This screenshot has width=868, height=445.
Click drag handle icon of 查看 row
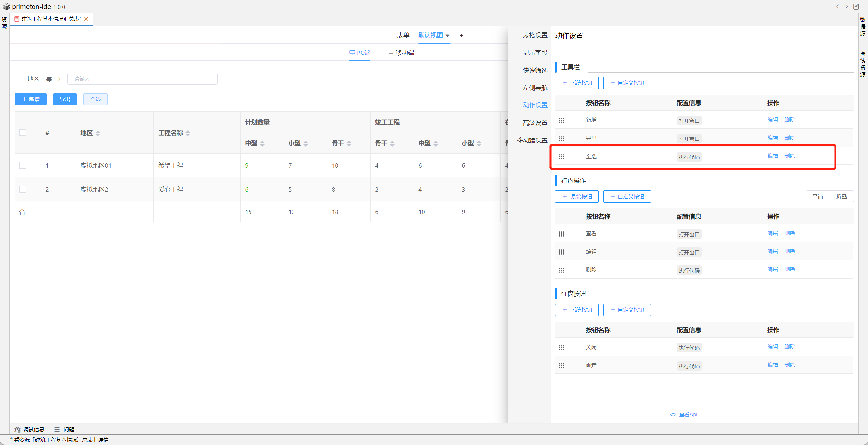tap(561, 234)
